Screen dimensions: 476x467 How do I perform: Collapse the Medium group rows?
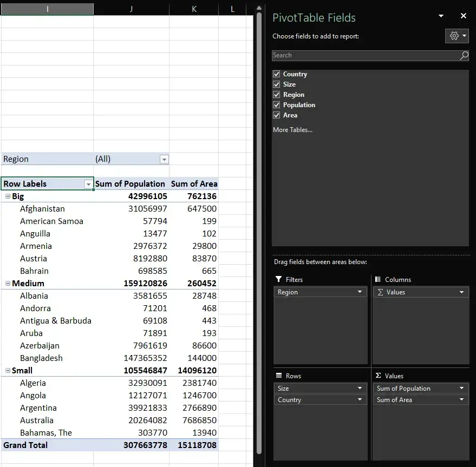[8, 284]
